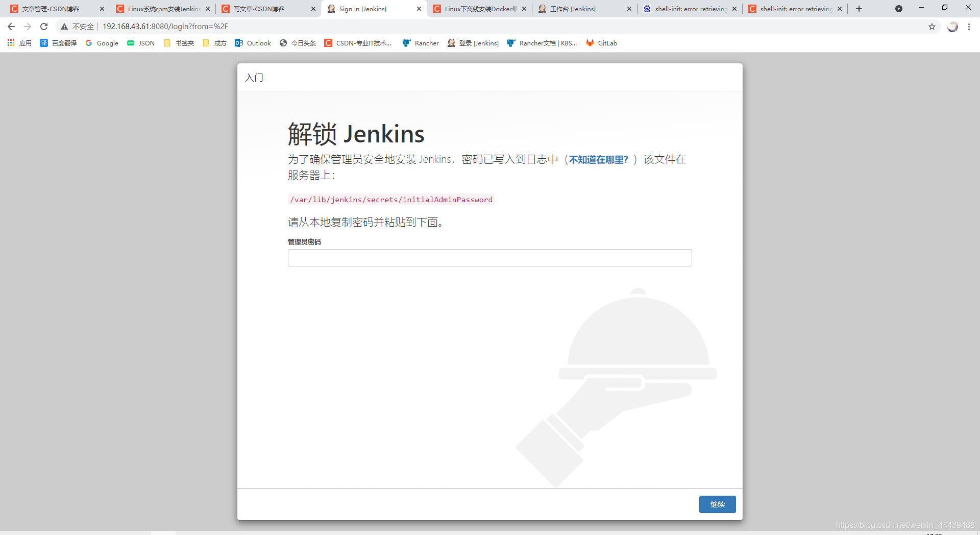Open a new browser tab
The image size is (980, 535).
click(x=859, y=9)
